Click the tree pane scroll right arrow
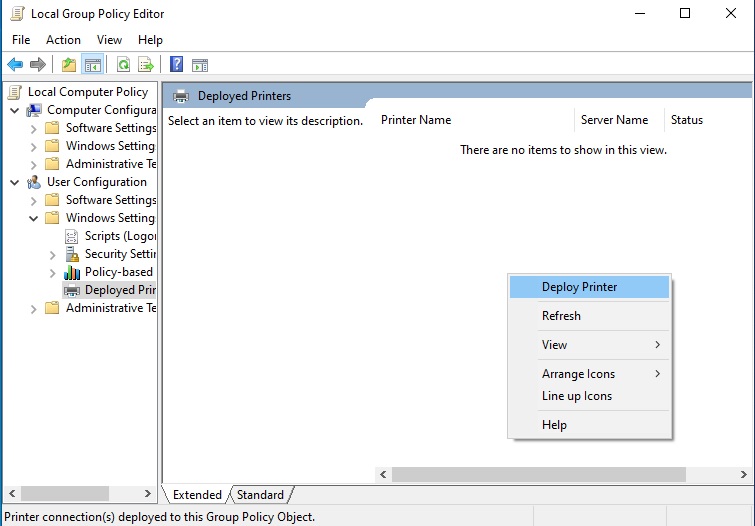 [147, 494]
